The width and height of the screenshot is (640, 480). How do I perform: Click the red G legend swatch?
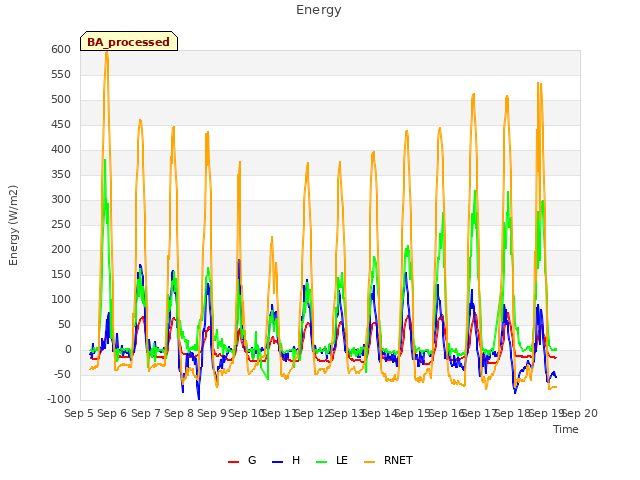(x=233, y=462)
